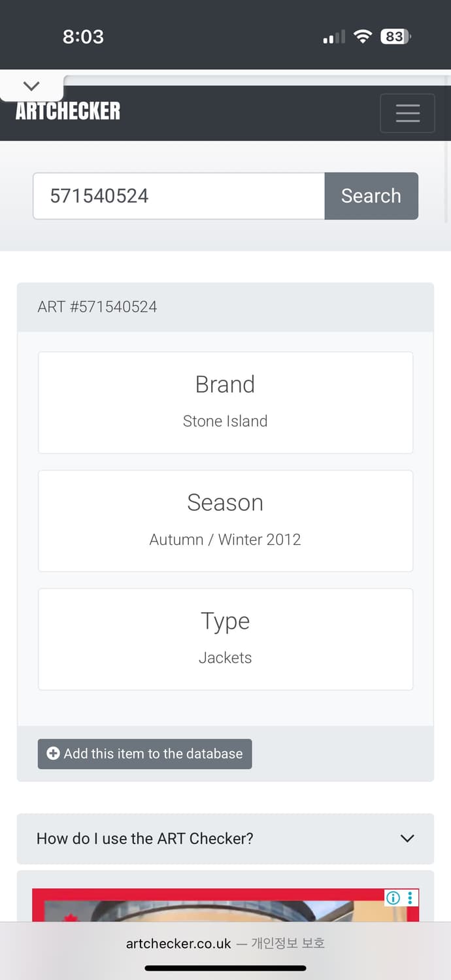Focus the search field containing 571540524
This screenshot has height=980, width=451.
click(178, 196)
